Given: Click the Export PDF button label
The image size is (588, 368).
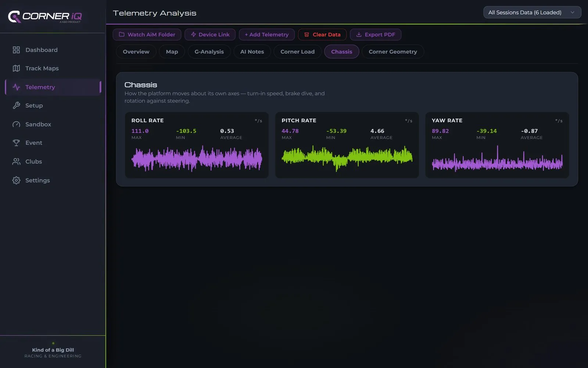Looking at the screenshot, I should pos(380,35).
